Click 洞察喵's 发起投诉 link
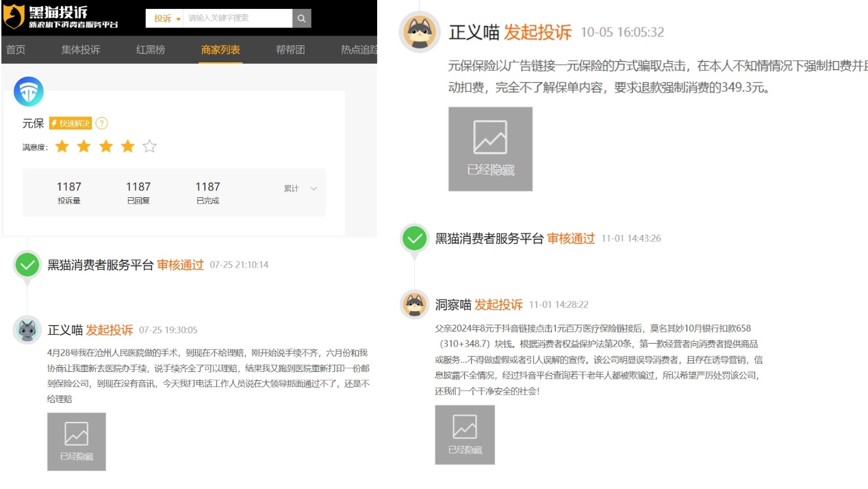868x489 pixels. coord(498,304)
